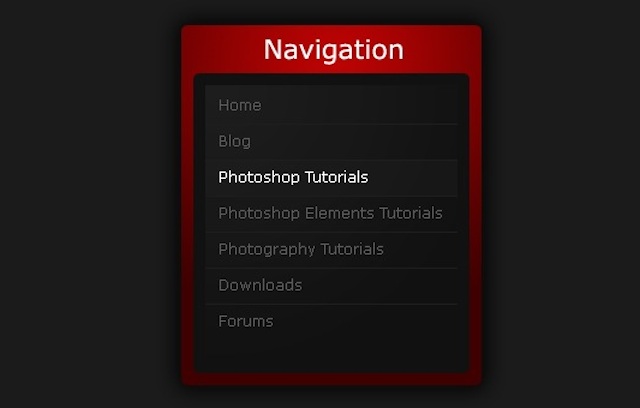Click the letter N in Navigation title
640x408 pixels.
(273, 50)
